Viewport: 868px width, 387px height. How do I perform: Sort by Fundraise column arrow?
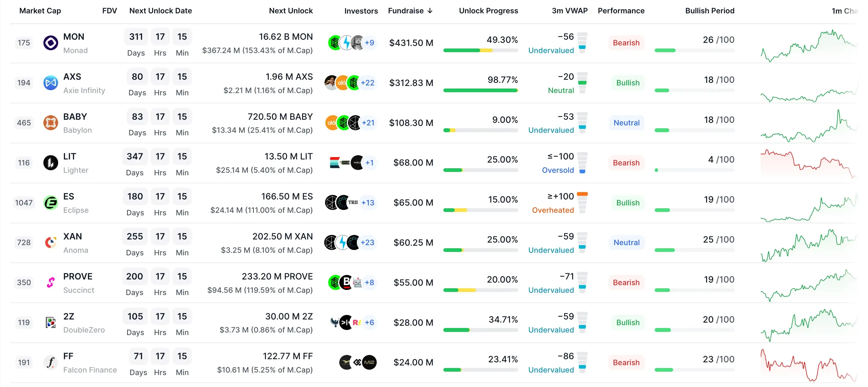430,11
